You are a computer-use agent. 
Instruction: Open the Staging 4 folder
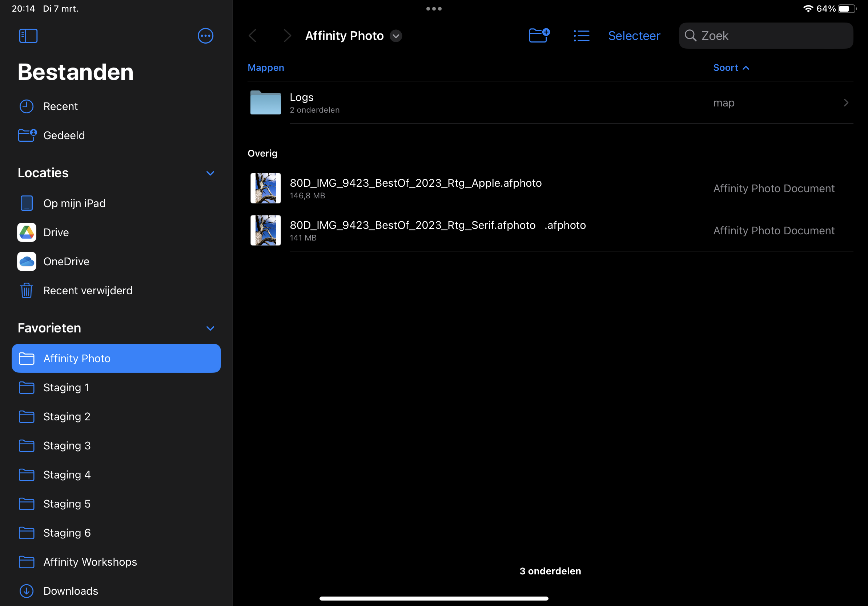(x=116, y=475)
